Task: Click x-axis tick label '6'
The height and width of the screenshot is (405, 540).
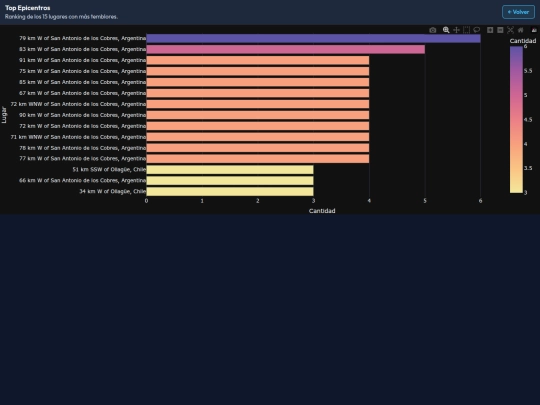Action: pyautogui.click(x=480, y=201)
